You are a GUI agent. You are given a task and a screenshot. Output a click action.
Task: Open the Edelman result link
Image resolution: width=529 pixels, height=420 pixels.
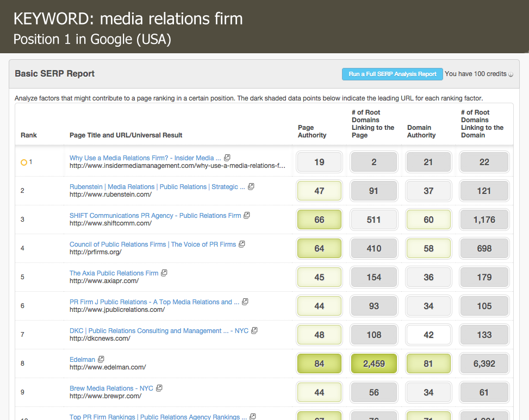[82, 360]
